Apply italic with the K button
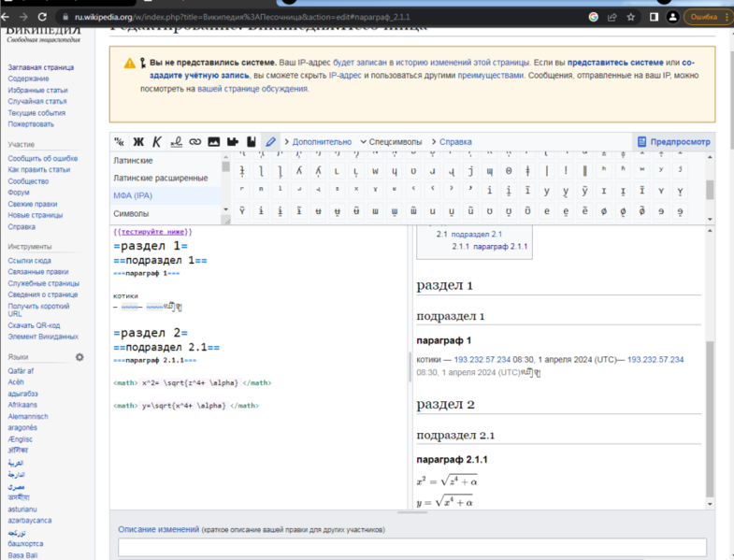 pyautogui.click(x=157, y=142)
